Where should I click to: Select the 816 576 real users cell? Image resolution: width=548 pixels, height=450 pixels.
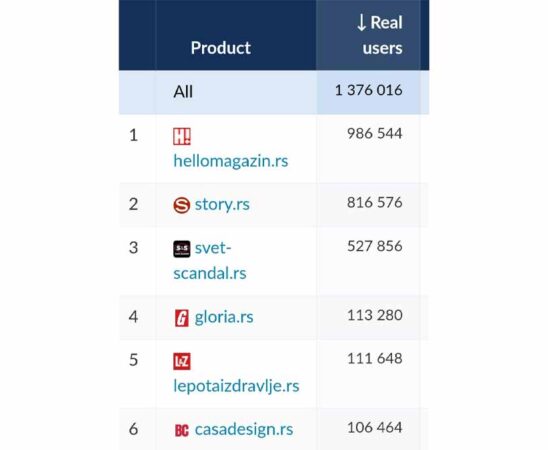(x=375, y=203)
